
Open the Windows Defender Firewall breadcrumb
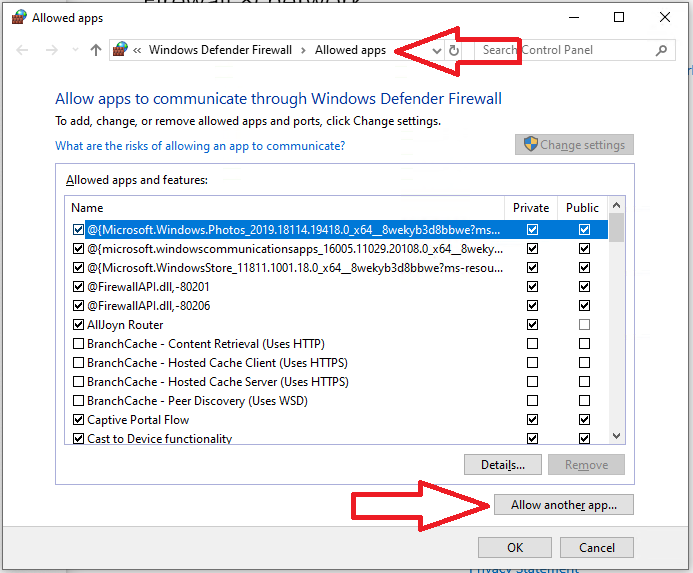tap(220, 50)
